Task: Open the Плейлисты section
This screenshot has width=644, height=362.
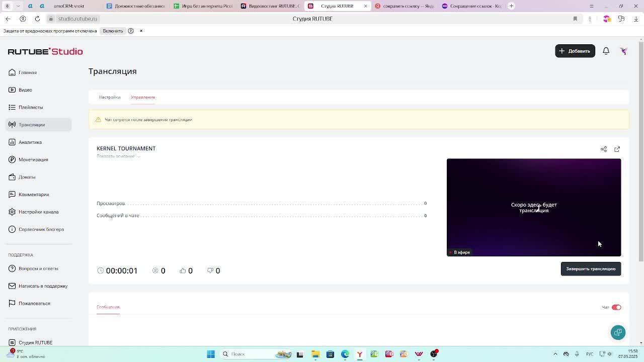Action: (31, 107)
